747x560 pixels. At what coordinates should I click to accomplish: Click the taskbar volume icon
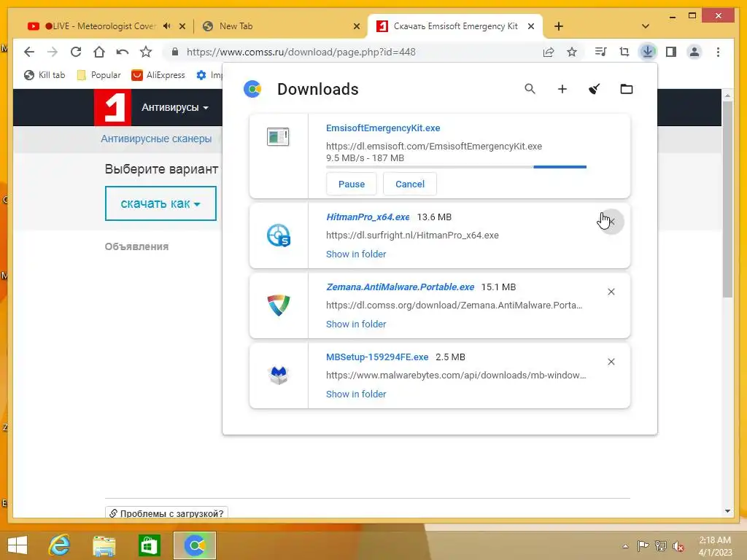point(678,546)
